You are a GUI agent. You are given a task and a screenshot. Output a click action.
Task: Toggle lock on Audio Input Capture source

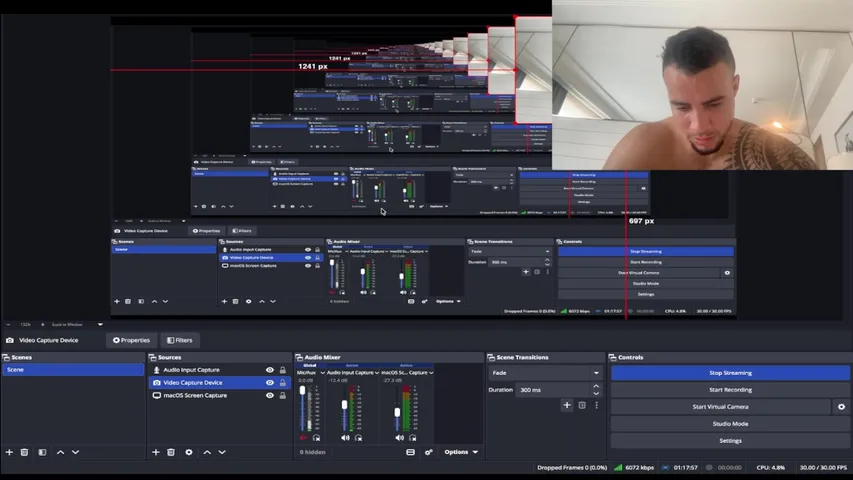point(283,370)
